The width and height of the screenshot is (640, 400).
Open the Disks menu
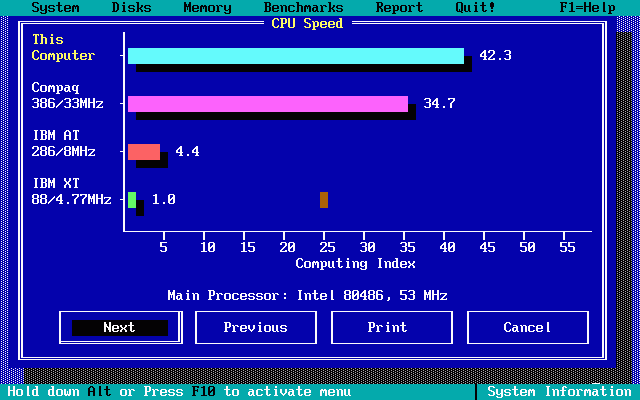point(131,7)
